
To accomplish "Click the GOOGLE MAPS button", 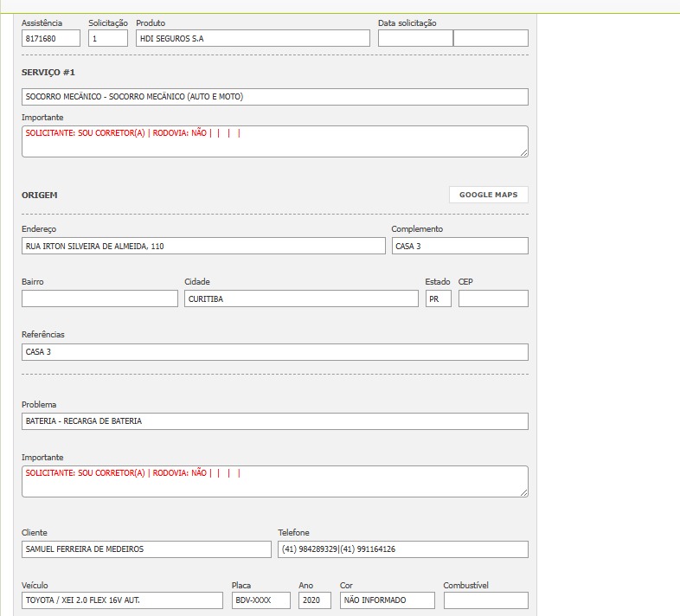I will [488, 195].
